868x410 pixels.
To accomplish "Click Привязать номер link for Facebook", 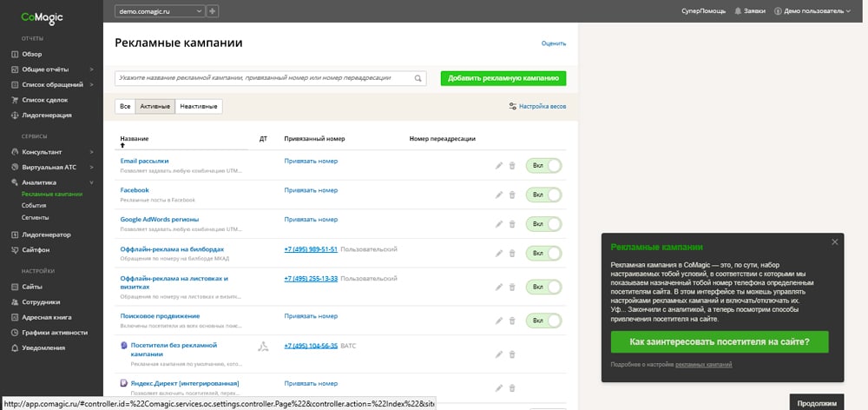I will click(x=311, y=190).
